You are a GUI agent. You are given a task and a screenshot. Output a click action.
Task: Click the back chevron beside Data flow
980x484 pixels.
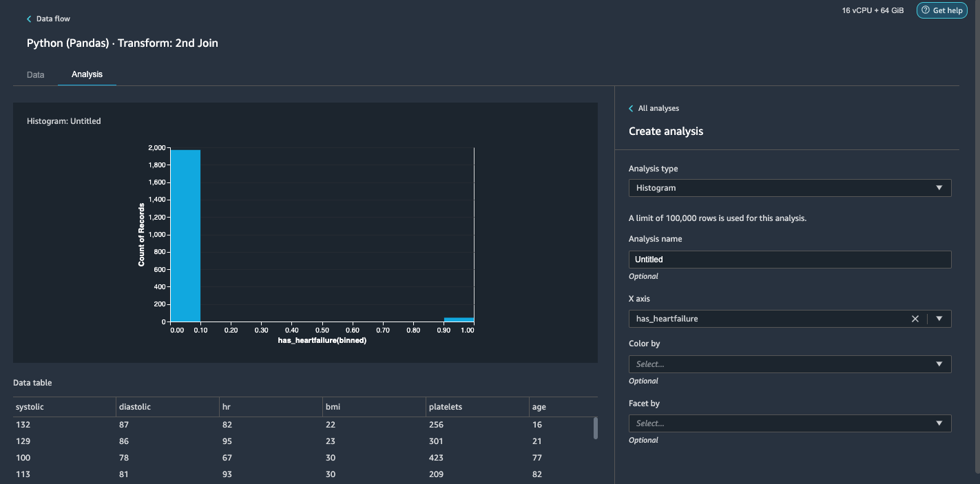(x=29, y=19)
